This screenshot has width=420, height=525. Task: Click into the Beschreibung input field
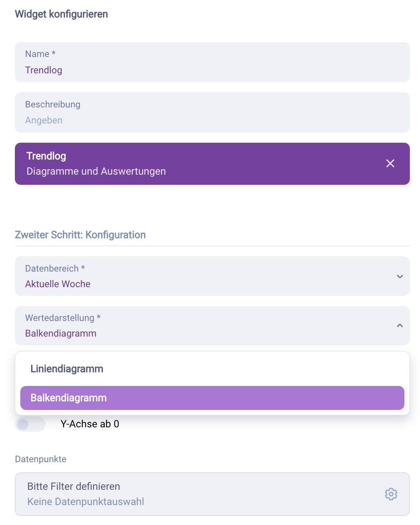pos(212,120)
